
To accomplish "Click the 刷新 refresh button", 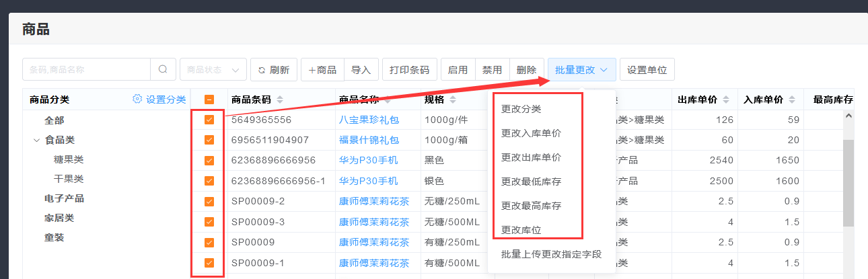I will (273, 70).
